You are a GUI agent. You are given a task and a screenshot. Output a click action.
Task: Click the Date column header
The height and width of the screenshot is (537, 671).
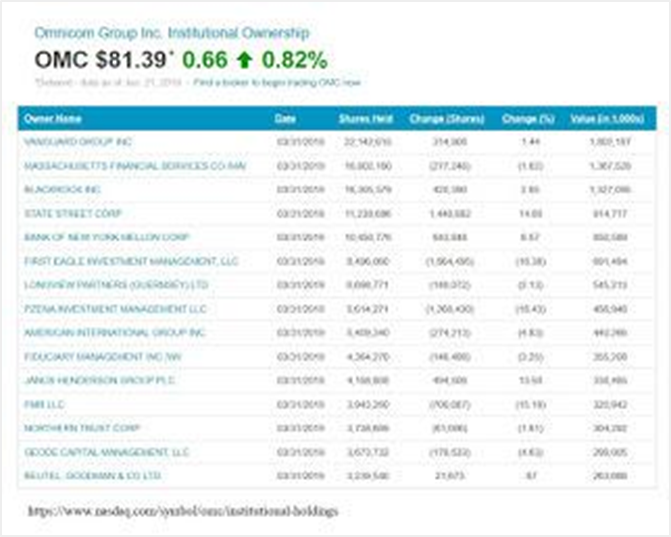point(285,119)
